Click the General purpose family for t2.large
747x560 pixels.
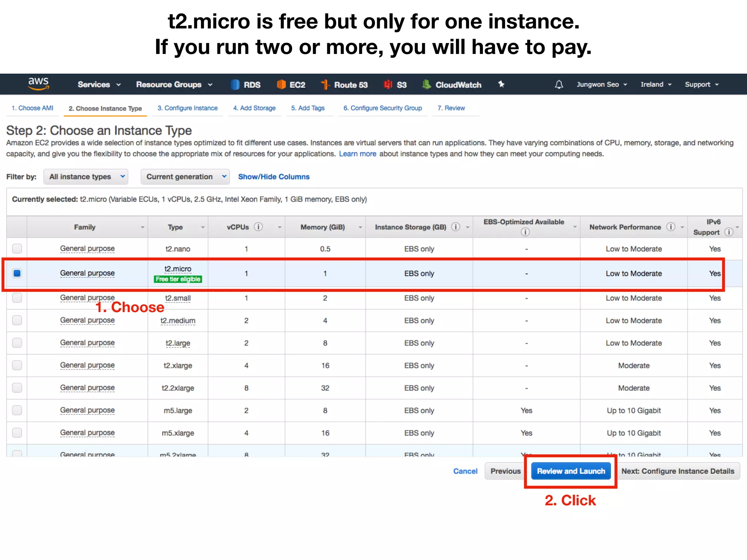(x=88, y=343)
